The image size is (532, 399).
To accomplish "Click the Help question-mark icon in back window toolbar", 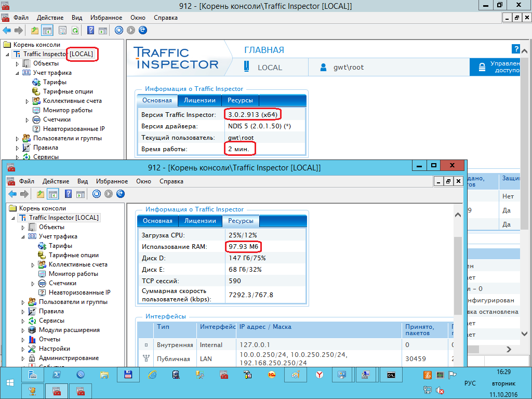I will point(90,30).
